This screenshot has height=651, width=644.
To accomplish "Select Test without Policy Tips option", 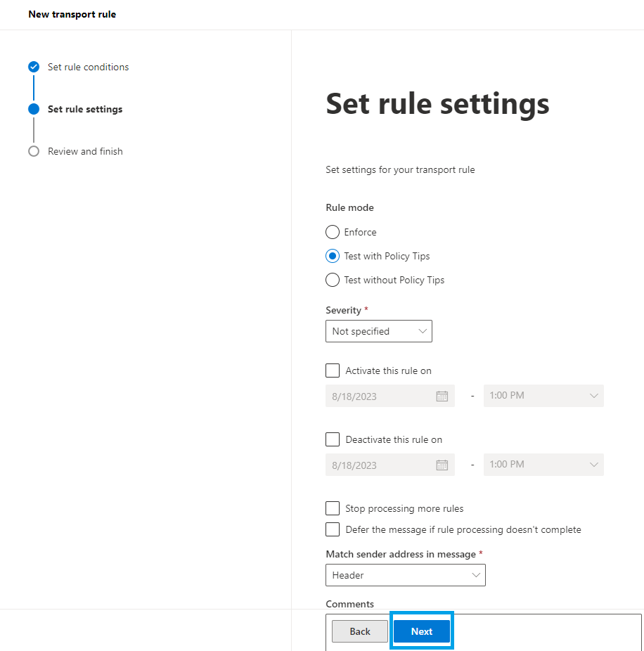I will tap(332, 280).
